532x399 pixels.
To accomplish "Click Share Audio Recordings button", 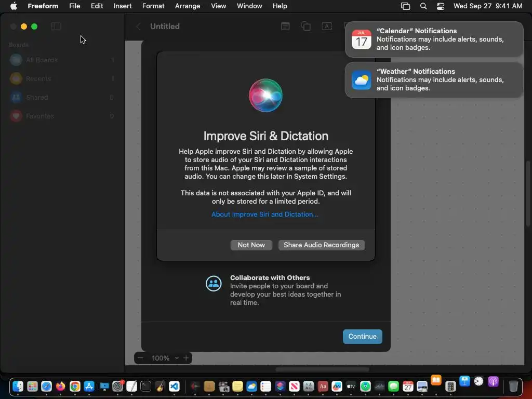I will (x=321, y=245).
